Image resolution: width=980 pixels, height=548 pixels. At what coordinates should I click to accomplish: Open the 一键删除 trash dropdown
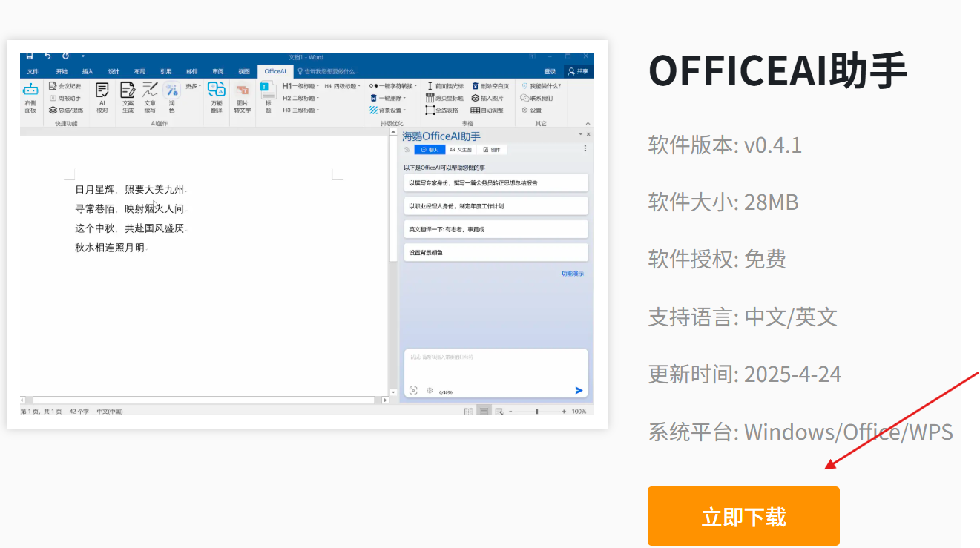coord(388,98)
